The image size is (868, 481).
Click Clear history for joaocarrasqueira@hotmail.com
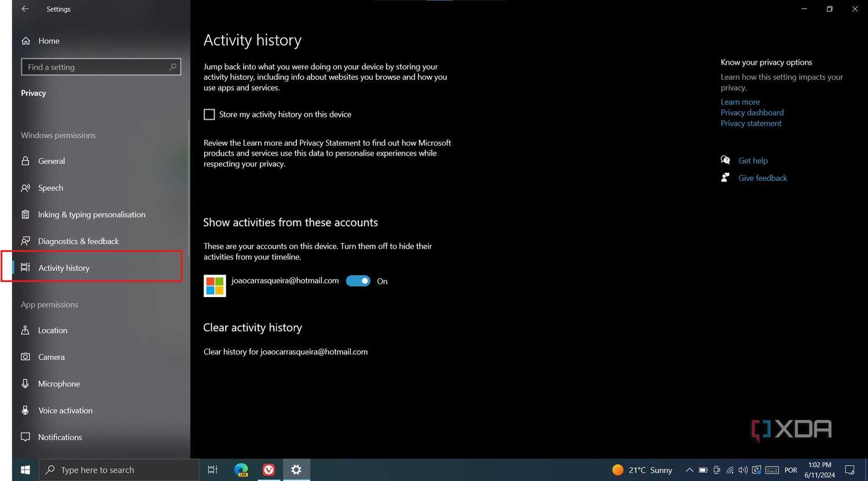point(286,351)
